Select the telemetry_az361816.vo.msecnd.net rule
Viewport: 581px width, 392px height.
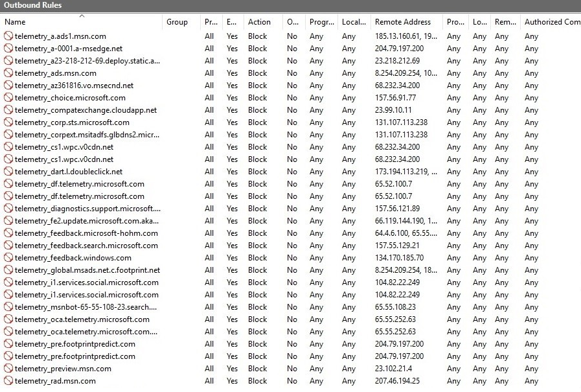click(x=74, y=86)
